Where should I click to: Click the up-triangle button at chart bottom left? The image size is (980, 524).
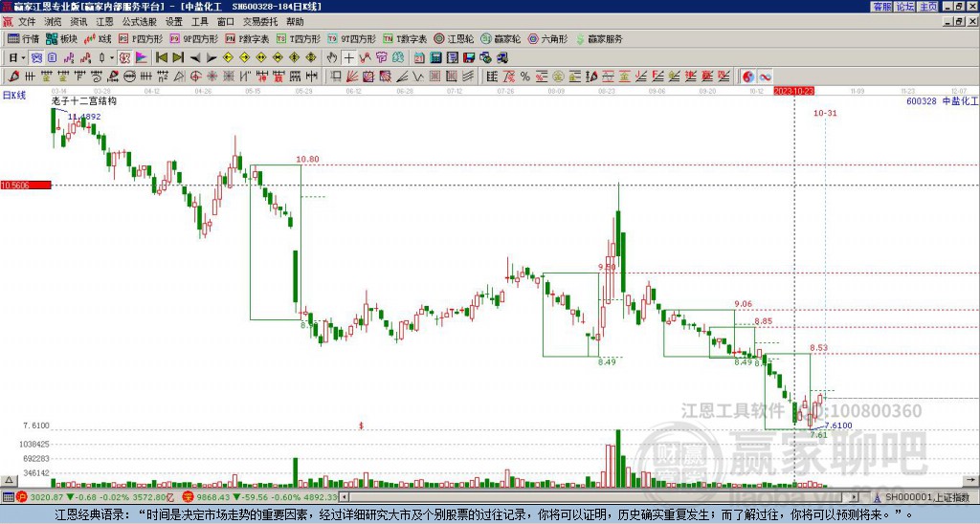coord(8,480)
